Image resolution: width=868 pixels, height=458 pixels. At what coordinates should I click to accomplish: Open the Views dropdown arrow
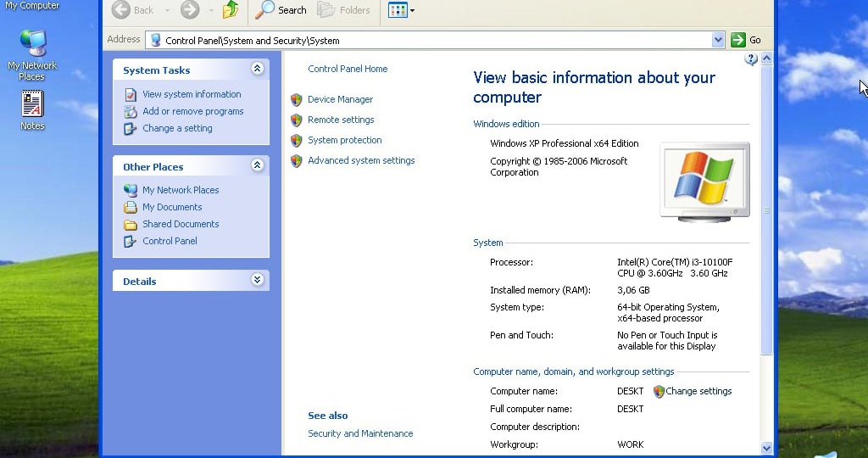point(413,10)
